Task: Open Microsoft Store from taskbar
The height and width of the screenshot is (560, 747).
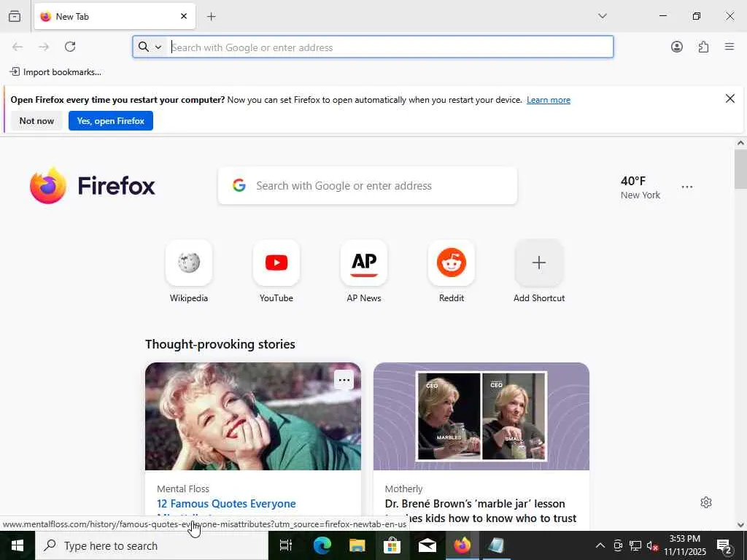Action: [392, 545]
